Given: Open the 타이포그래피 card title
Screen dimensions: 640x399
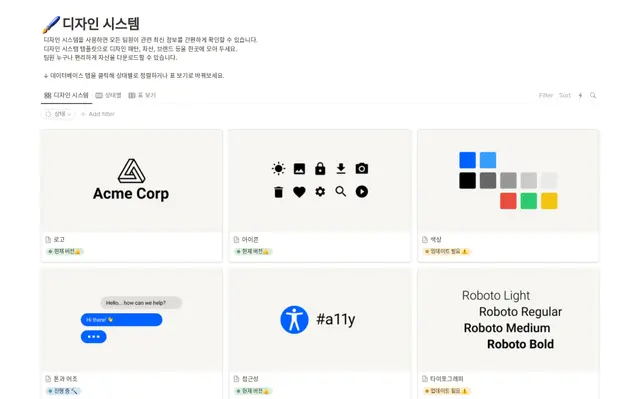Looking at the screenshot, I should 447,379.
